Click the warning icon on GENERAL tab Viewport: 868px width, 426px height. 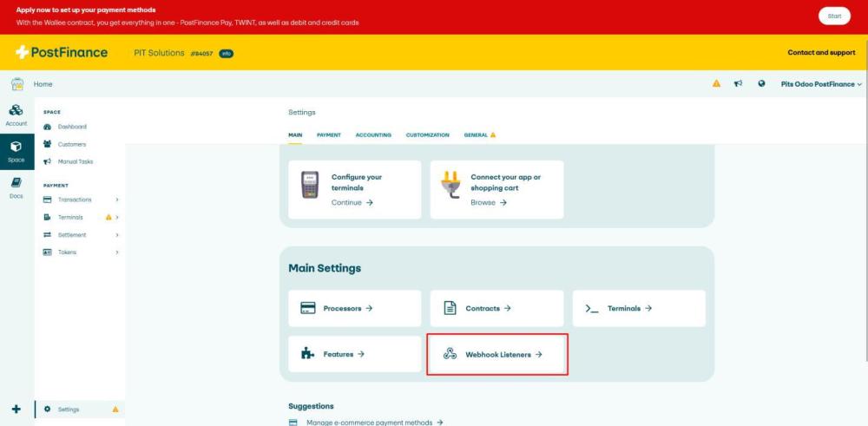[493, 135]
